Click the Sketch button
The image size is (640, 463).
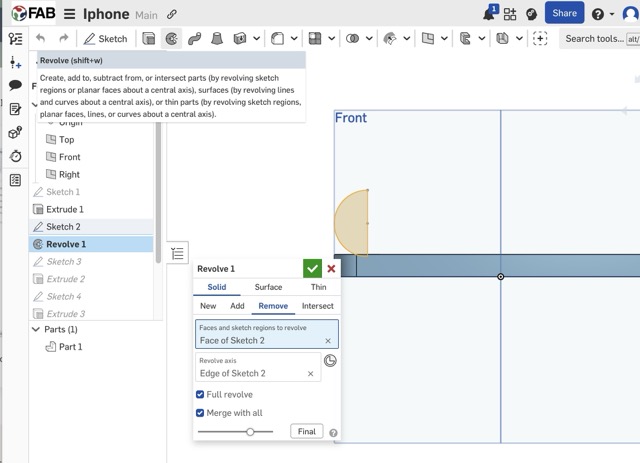tap(105, 39)
